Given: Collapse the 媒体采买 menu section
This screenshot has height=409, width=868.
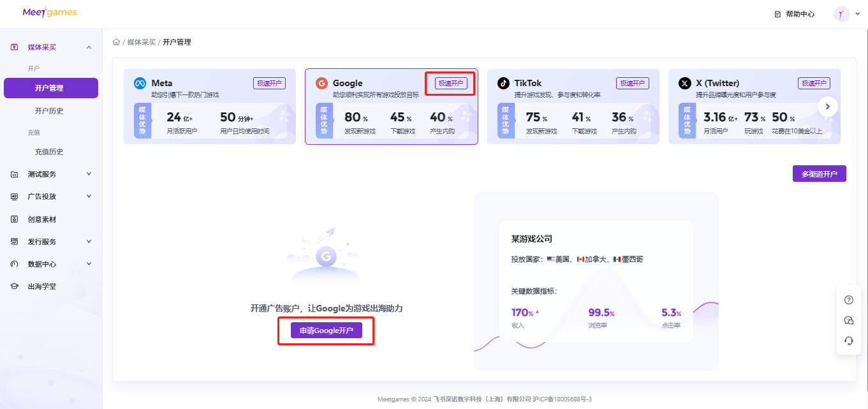Looking at the screenshot, I should point(89,47).
